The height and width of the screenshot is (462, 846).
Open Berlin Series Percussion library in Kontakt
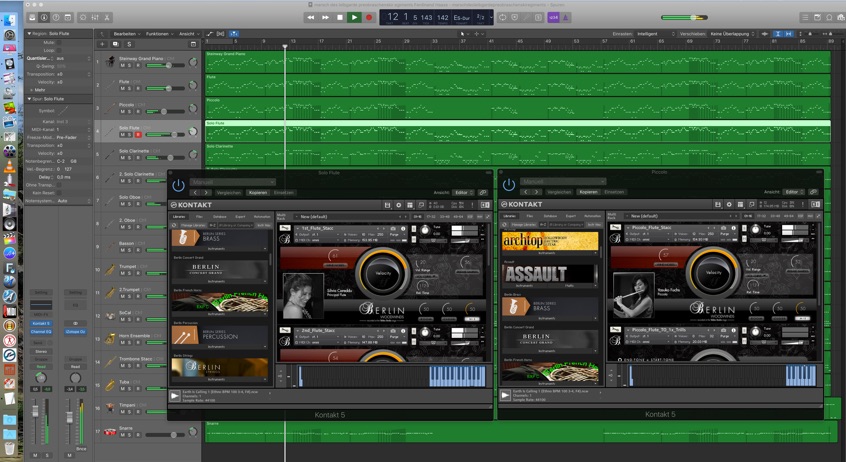pos(220,337)
